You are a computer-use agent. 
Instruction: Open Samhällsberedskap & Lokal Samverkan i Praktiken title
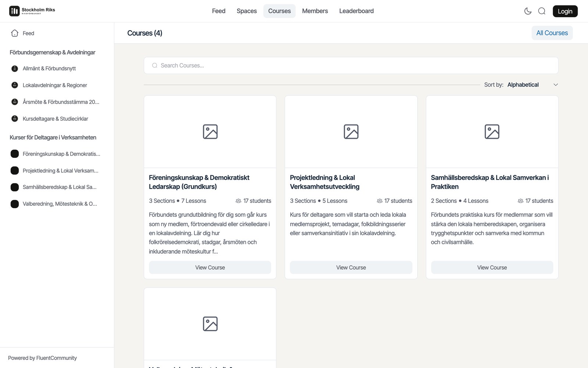(490, 182)
